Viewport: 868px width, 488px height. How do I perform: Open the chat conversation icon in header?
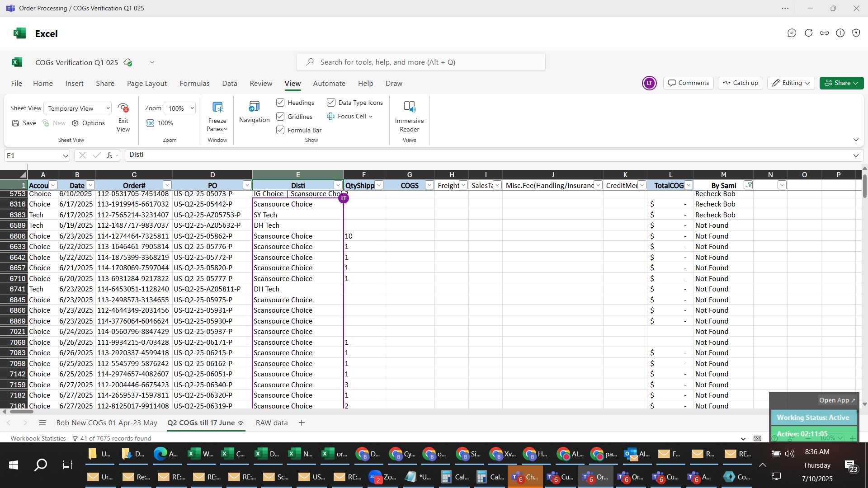click(792, 33)
